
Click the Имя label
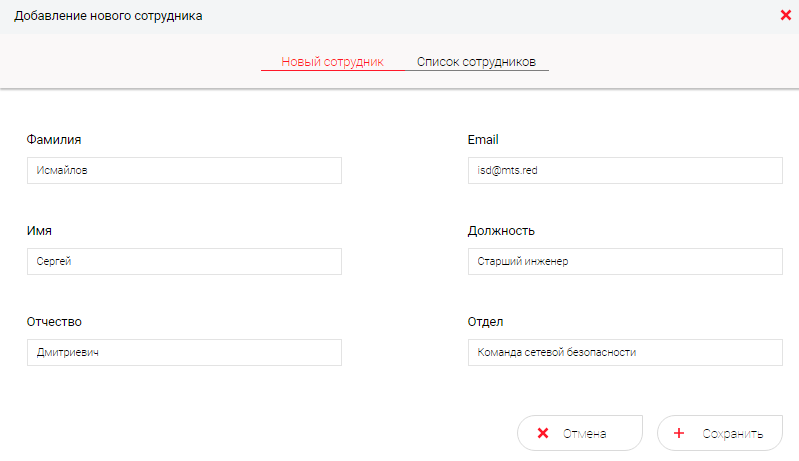pos(39,231)
